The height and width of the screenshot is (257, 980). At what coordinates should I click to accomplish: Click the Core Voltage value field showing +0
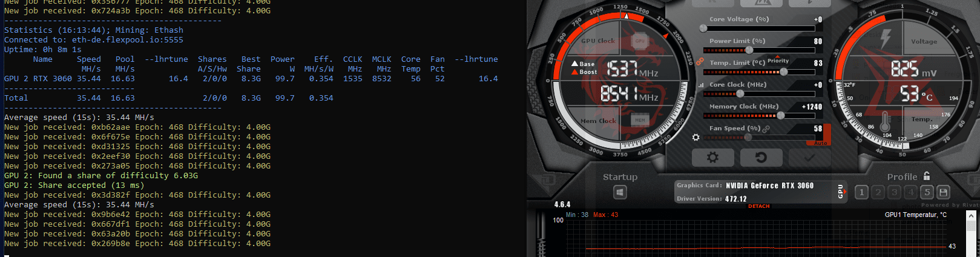pyautogui.click(x=818, y=19)
